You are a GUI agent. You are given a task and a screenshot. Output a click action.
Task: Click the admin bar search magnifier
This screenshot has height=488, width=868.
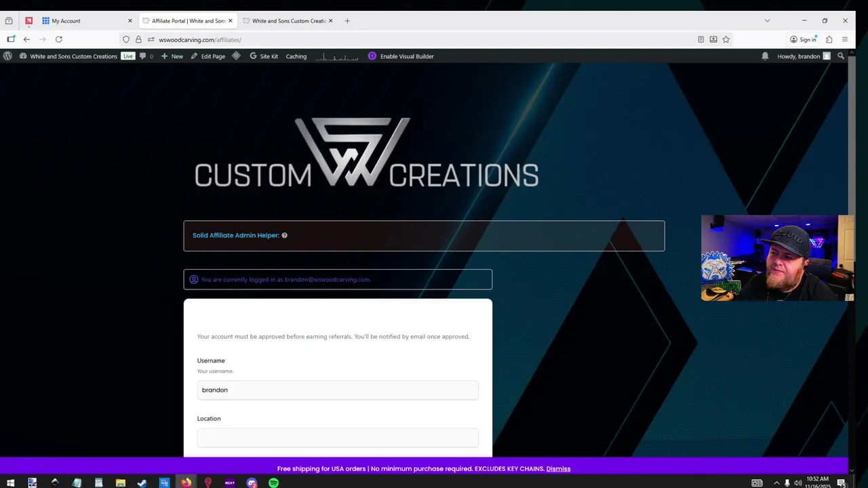[x=841, y=56]
